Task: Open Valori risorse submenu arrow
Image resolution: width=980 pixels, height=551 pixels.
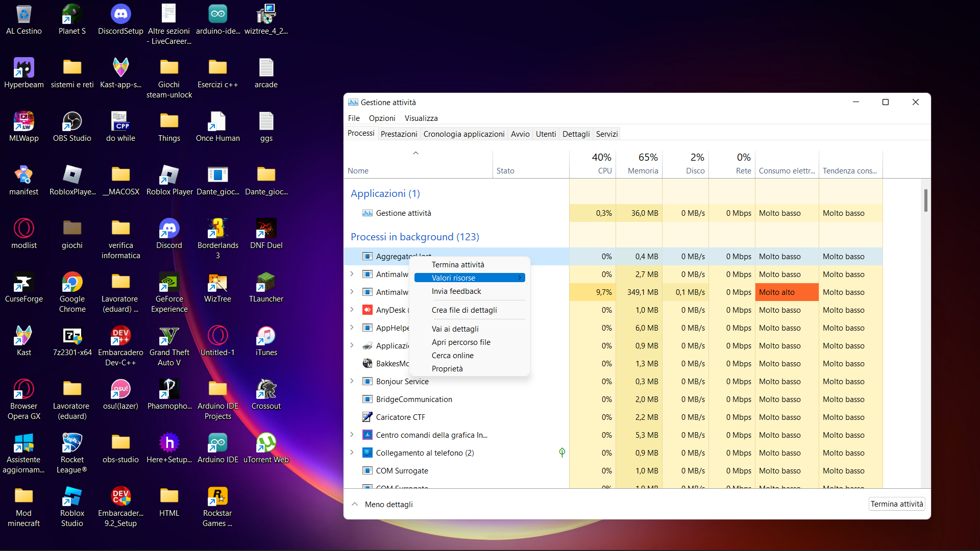Action: 520,278
